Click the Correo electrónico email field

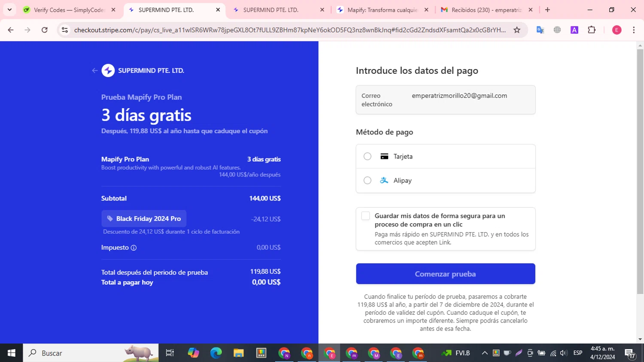(x=445, y=100)
